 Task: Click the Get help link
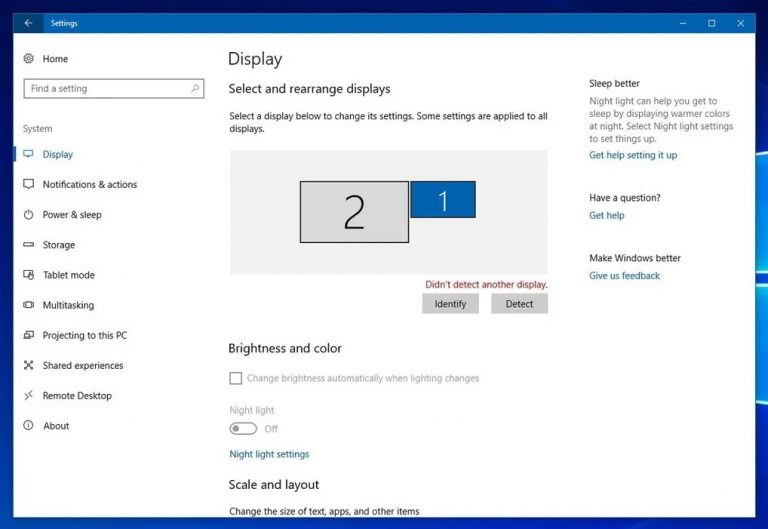click(606, 216)
